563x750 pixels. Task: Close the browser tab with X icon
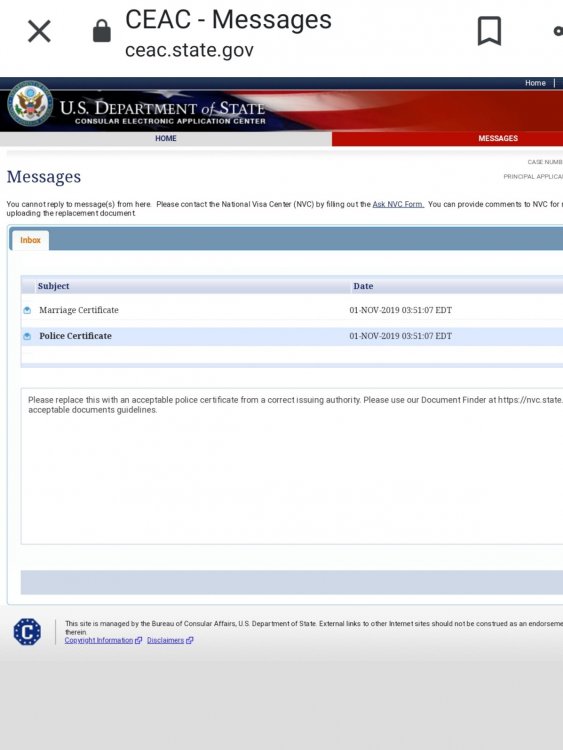point(39,32)
